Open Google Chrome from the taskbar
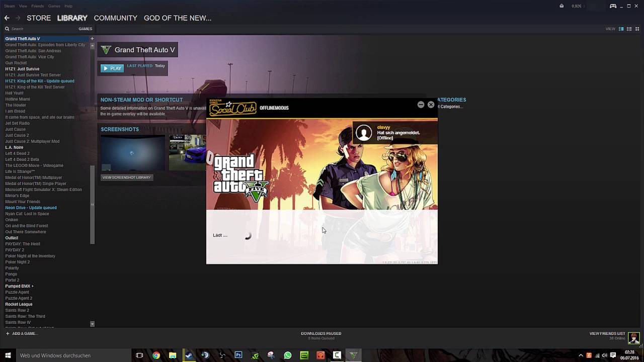This screenshot has height=362, width=644. coord(156,355)
